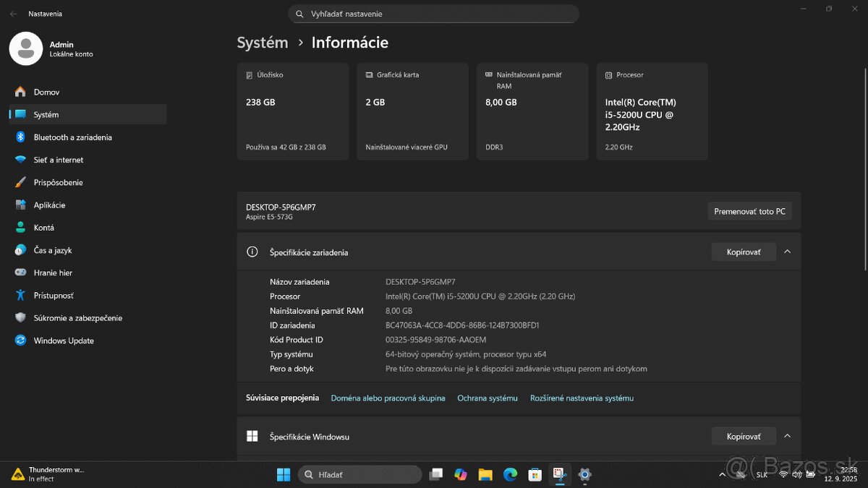Click Systém in the breadcrumb navigation

(263, 43)
